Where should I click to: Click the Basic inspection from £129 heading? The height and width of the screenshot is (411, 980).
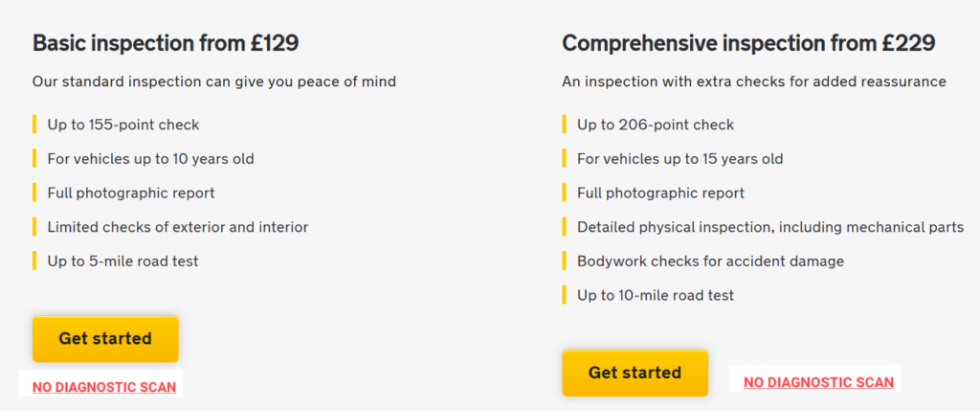point(166,43)
